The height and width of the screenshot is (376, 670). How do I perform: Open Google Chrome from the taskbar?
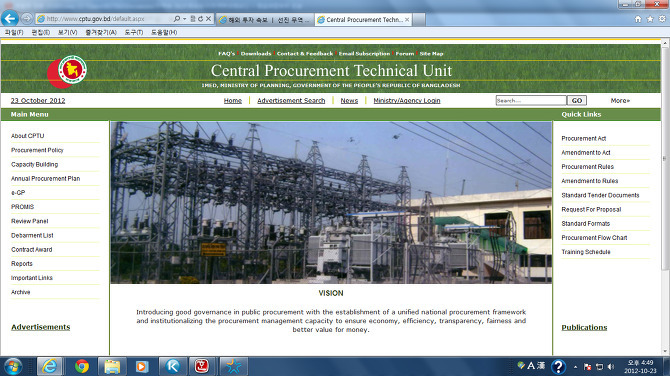click(81, 367)
